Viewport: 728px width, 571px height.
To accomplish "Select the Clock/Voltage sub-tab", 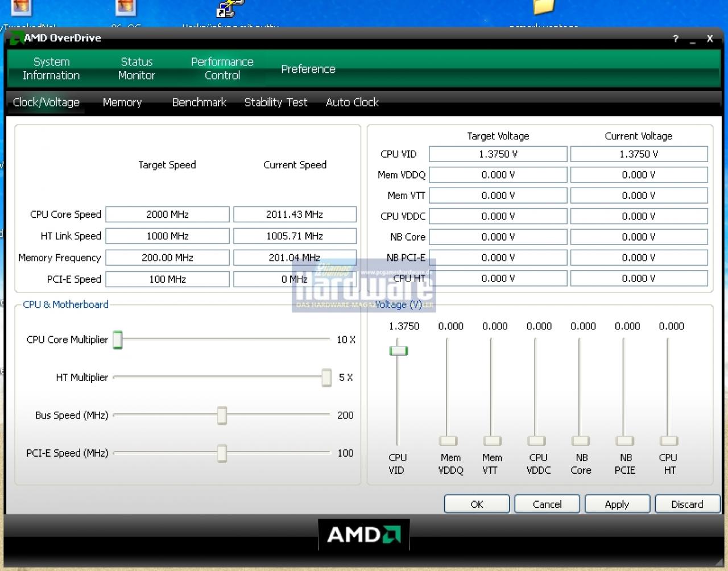I will (x=46, y=102).
